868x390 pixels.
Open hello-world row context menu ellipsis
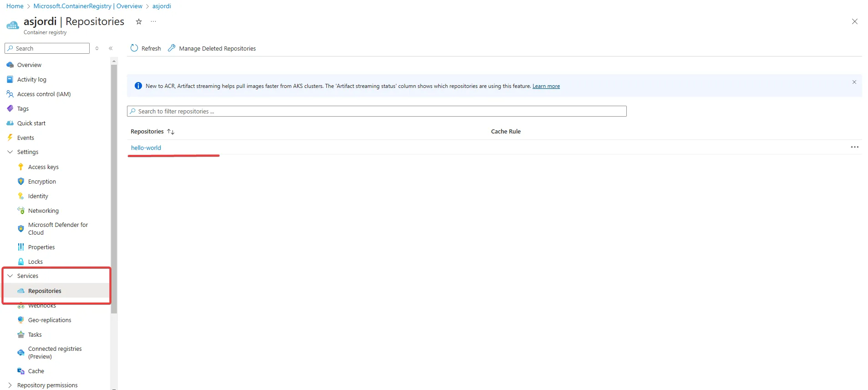[x=855, y=147]
